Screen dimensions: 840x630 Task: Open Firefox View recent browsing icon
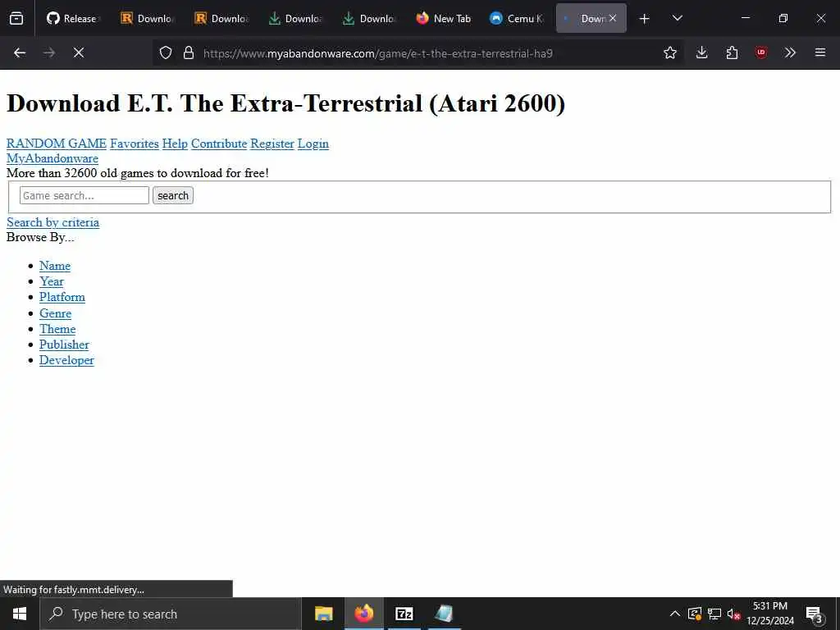(x=16, y=18)
